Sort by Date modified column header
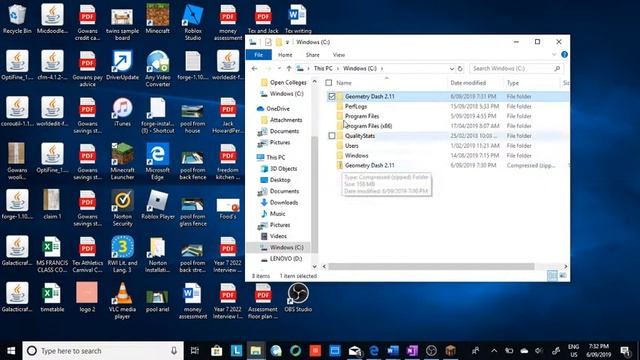The height and width of the screenshot is (360, 640). 468,83
